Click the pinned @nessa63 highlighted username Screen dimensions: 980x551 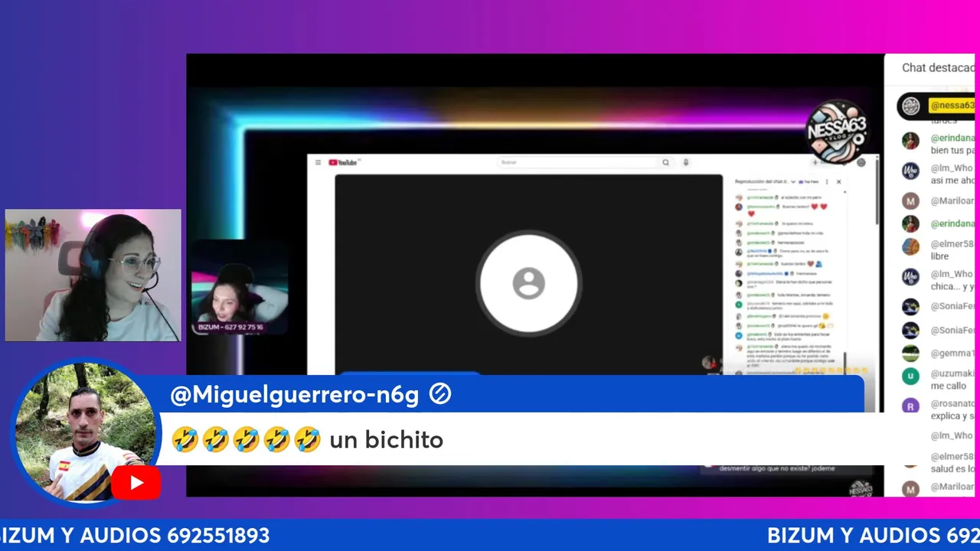[952, 106]
